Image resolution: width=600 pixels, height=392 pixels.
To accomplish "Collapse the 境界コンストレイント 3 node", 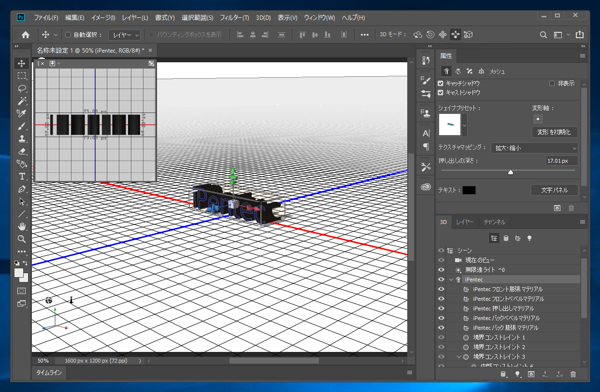I will pos(458,357).
